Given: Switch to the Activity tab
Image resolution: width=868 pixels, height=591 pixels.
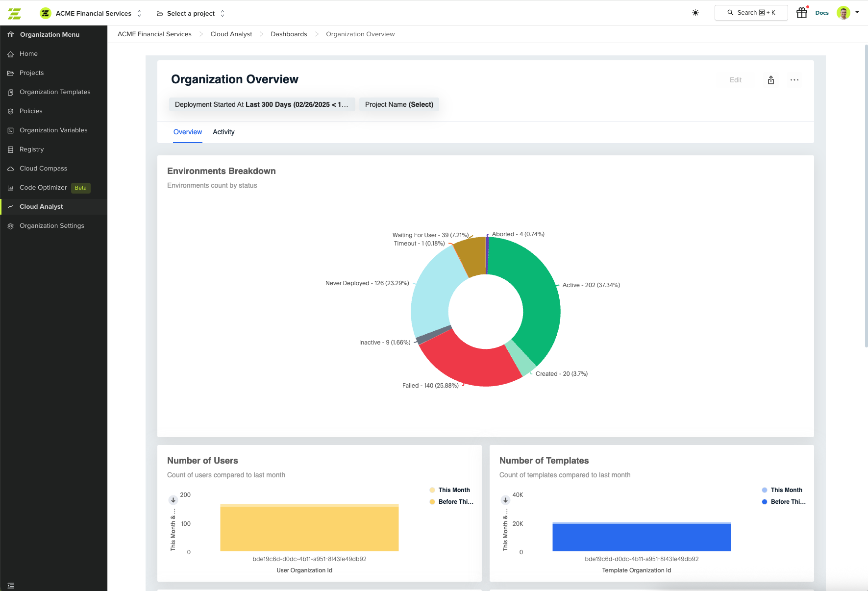Looking at the screenshot, I should [x=223, y=132].
